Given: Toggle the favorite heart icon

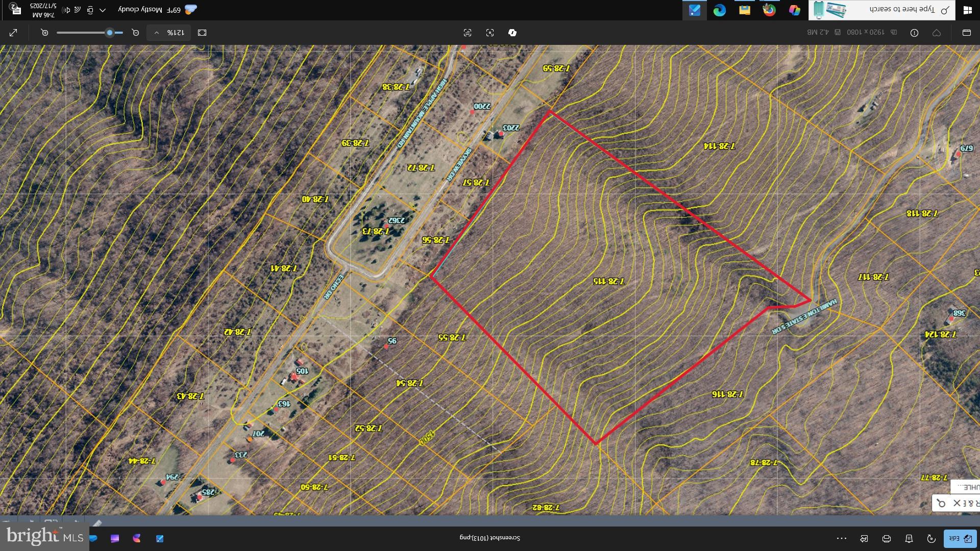Looking at the screenshot, I should pos(937,33).
